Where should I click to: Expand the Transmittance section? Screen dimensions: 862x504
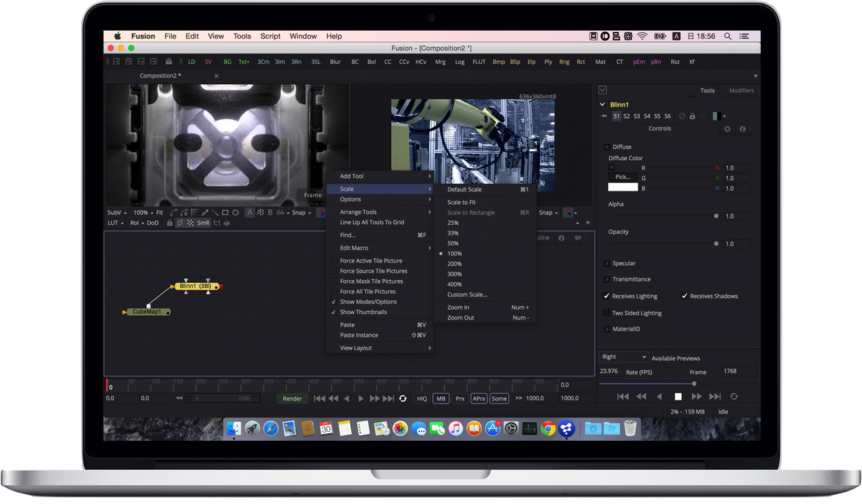[607, 279]
